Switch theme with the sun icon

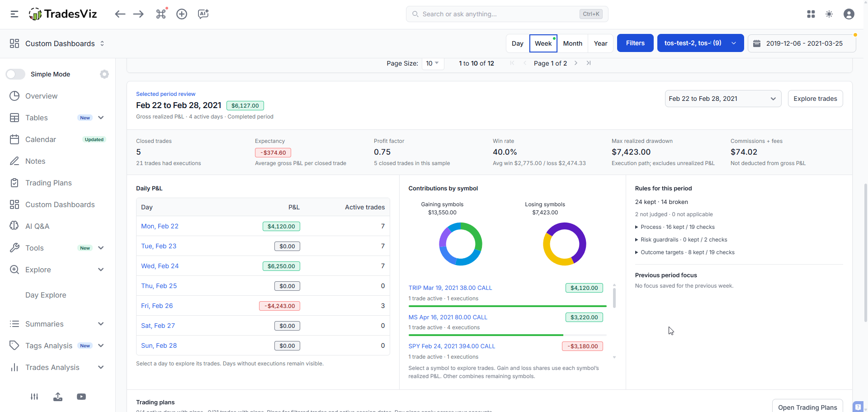pos(829,14)
